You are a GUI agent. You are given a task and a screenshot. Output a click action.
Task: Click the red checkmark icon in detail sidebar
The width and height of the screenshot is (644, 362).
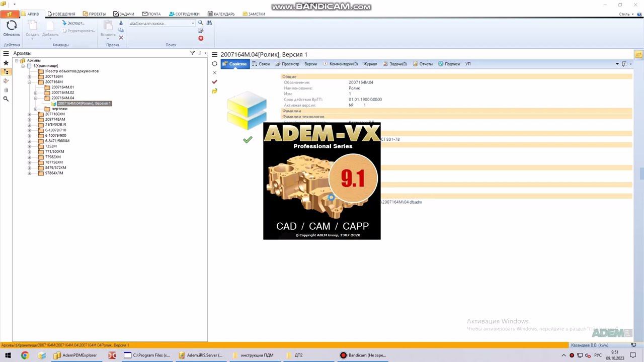[x=215, y=82]
